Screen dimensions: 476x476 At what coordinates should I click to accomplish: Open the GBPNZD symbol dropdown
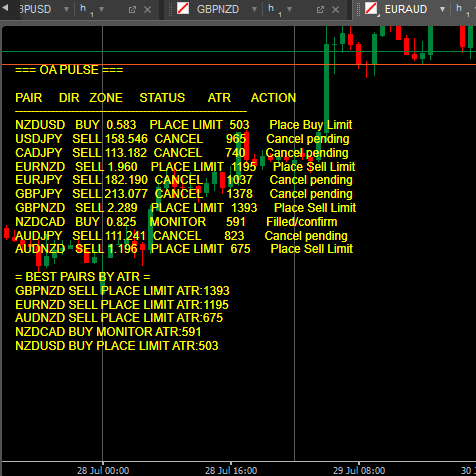click(254, 9)
